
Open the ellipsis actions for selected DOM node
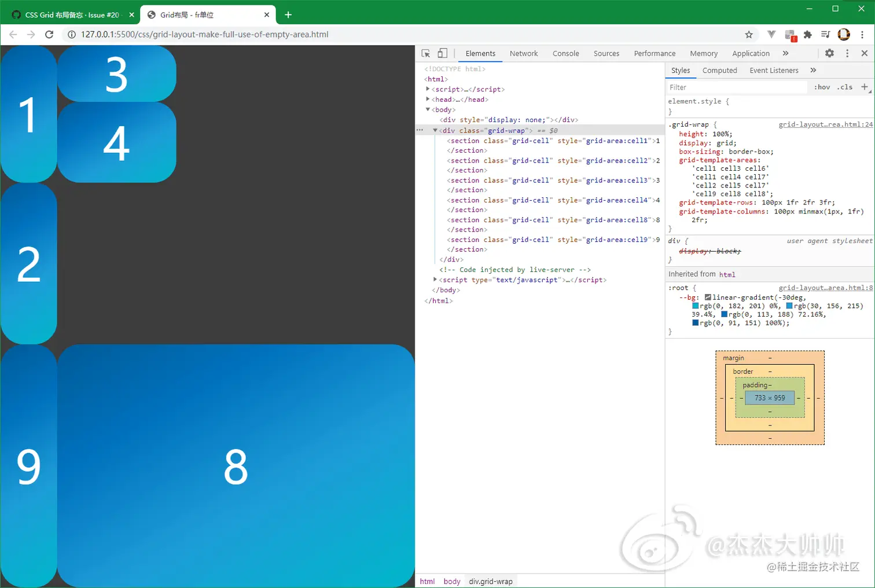click(420, 130)
